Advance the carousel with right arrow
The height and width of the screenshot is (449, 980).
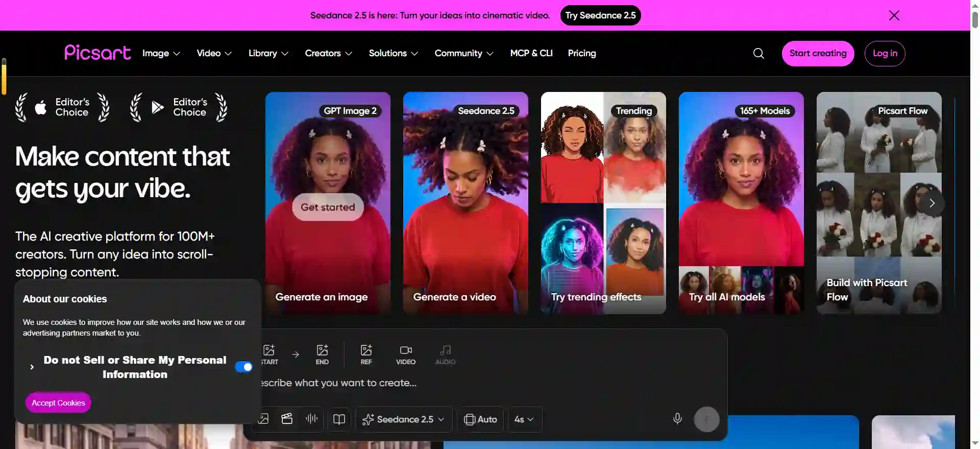[x=932, y=203]
